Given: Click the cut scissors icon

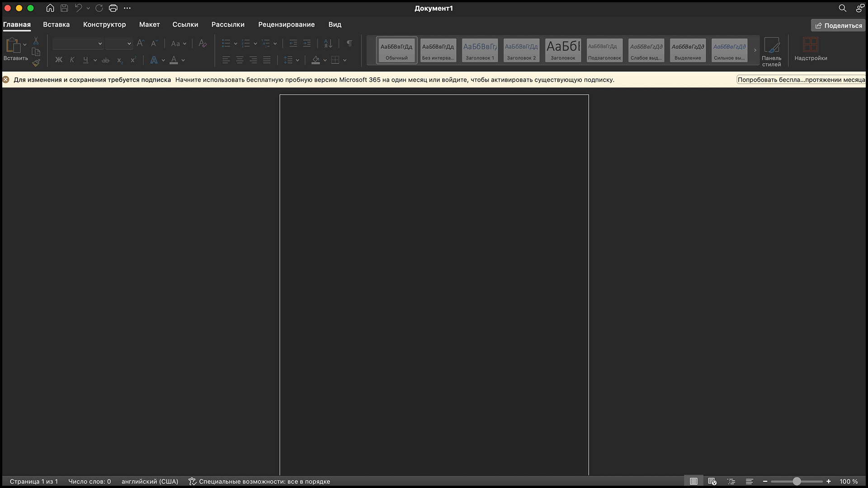Looking at the screenshot, I should [x=36, y=41].
